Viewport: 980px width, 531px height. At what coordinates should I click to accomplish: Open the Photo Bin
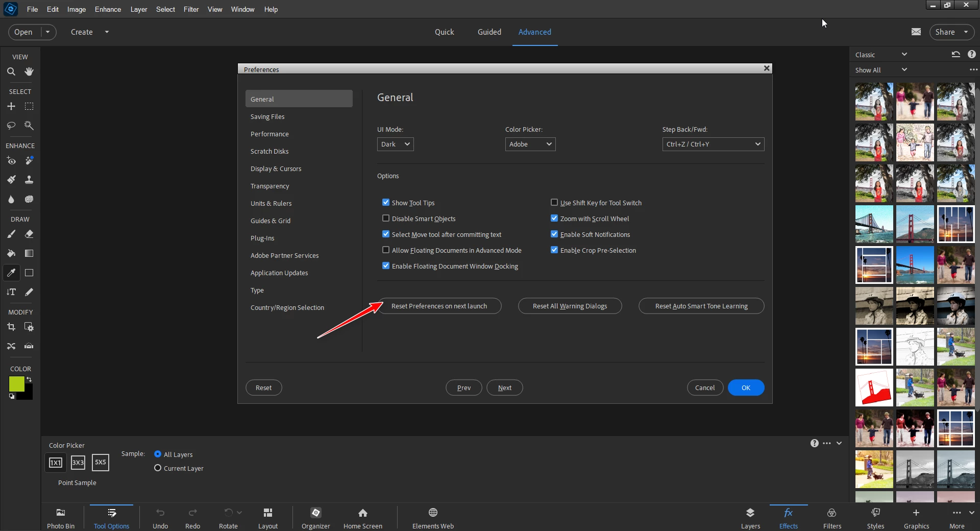tap(61, 518)
